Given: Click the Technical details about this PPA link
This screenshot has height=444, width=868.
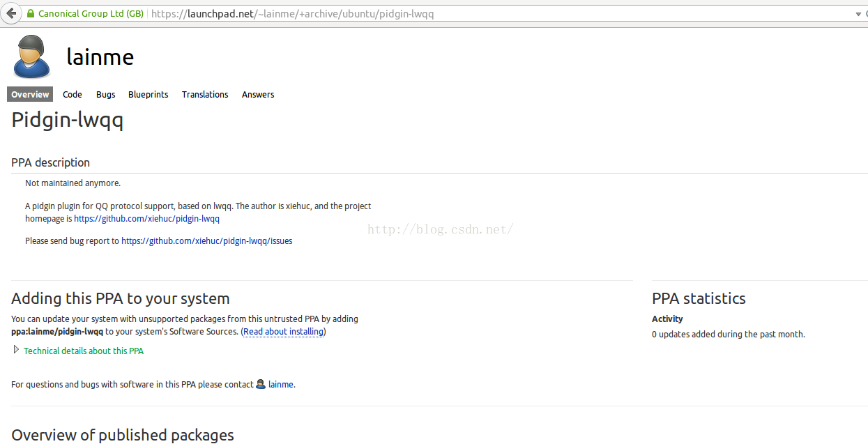Looking at the screenshot, I should [x=84, y=351].
